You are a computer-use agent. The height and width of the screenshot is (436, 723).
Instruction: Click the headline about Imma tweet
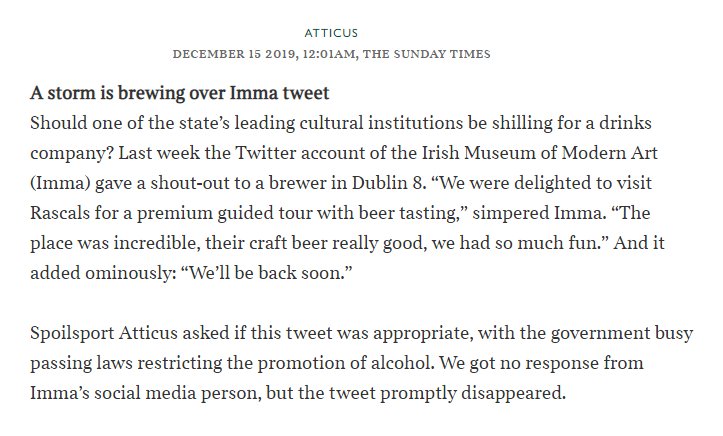point(179,97)
